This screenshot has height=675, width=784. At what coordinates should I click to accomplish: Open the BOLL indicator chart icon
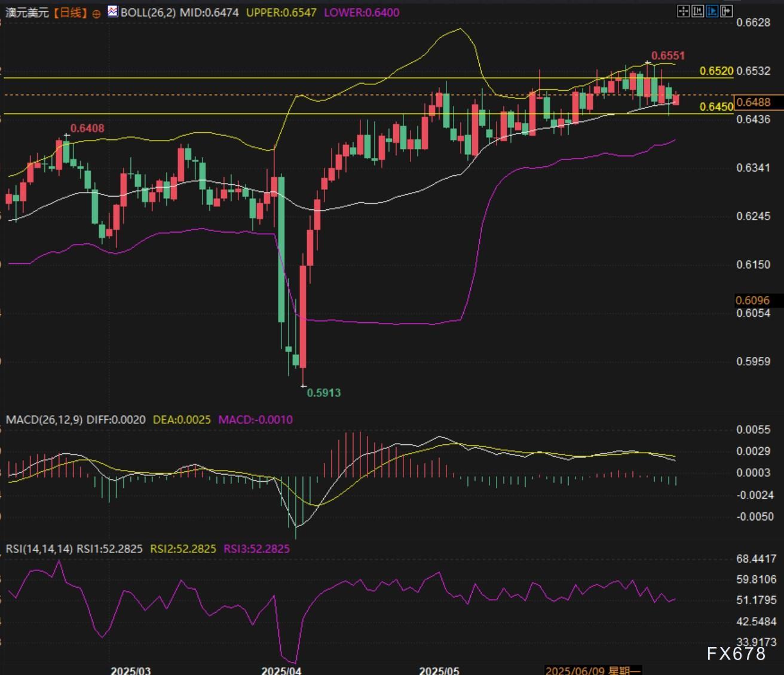click(x=113, y=11)
